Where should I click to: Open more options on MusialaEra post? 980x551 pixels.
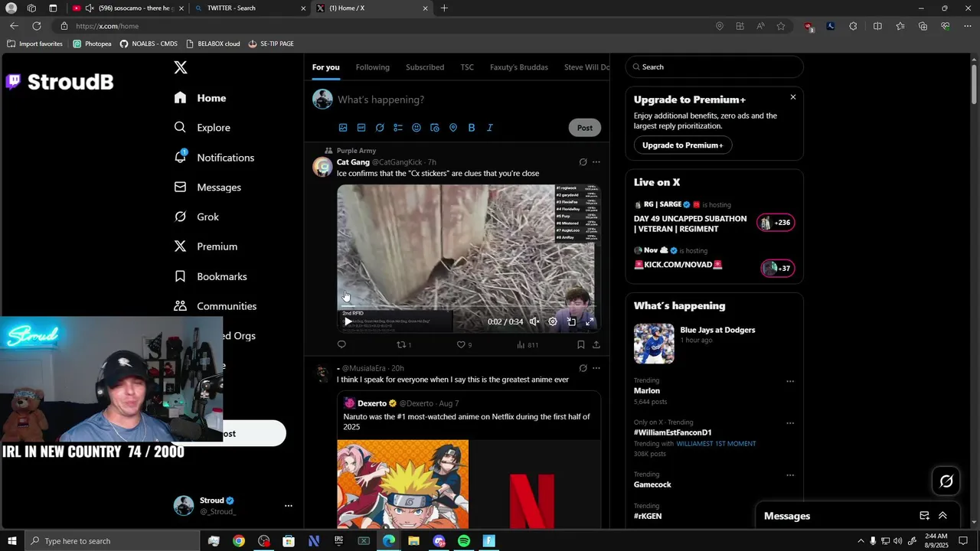point(596,368)
